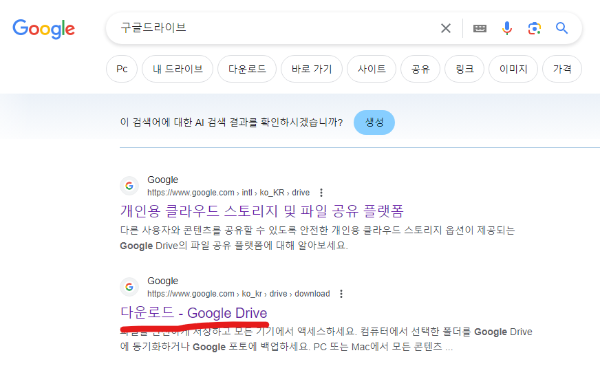This screenshot has height=370, width=600.
Task: Select the Pc filter chip
Action: [122, 69]
